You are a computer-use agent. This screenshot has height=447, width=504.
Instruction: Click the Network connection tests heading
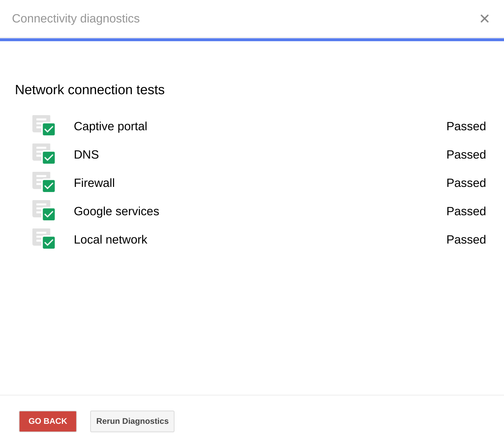coord(90,90)
